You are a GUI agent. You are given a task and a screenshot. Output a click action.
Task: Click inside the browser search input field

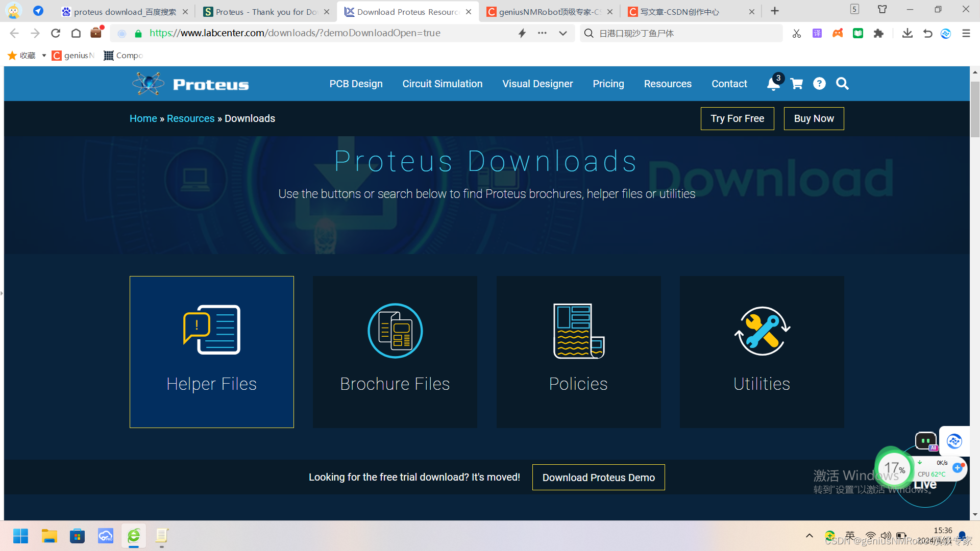coord(679,33)
